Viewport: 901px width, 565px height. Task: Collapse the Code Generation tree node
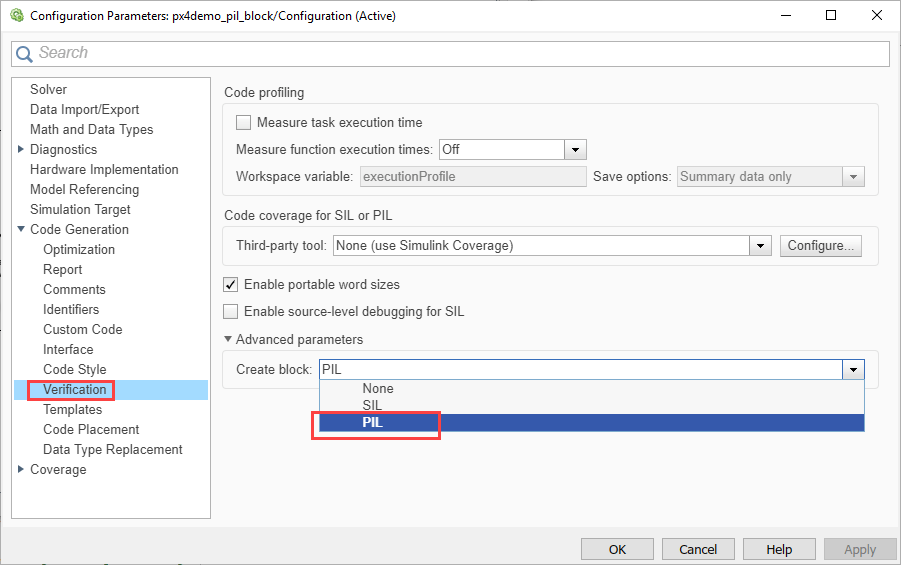tap(22, 230)
